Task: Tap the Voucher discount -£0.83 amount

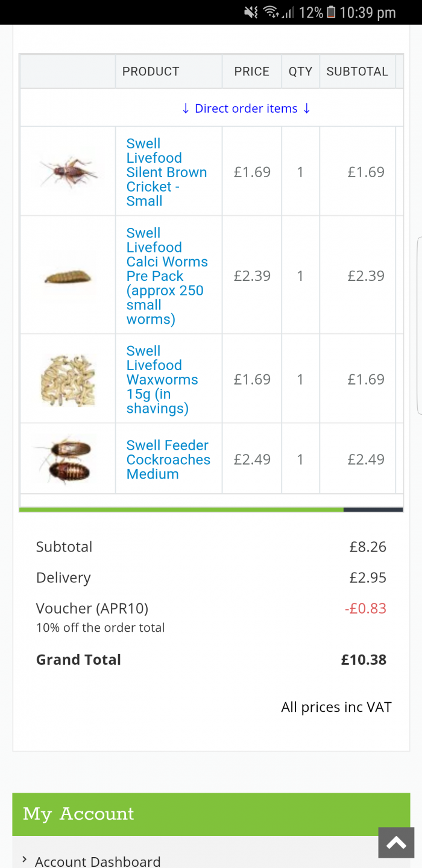Action: pyautogui.click(x=365, y=608)
